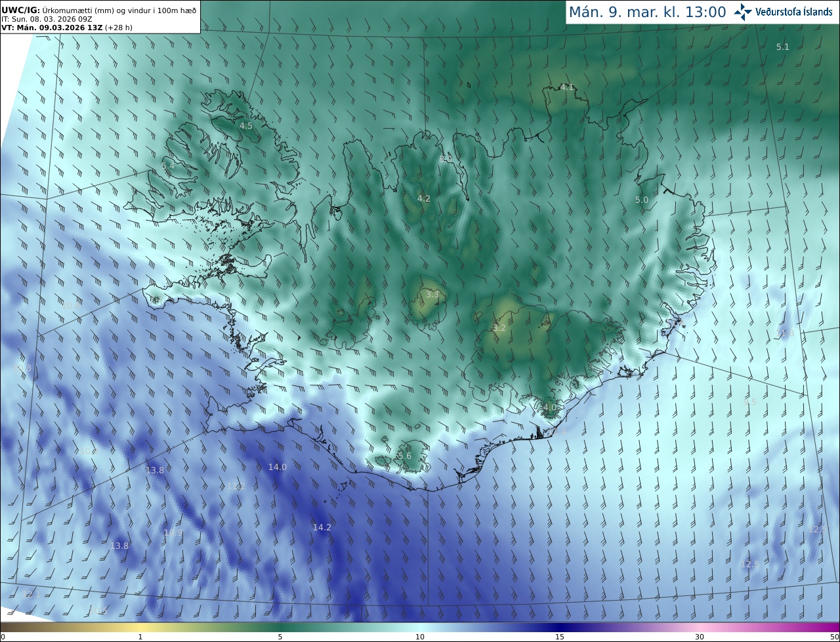Click the 50 tick on the color scale
Screen dimensions: 840x642
(x=834, y=637)
